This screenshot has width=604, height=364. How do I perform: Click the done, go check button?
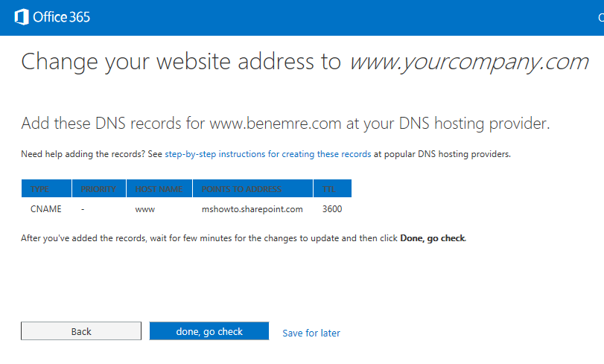click(x=209, y=331)
